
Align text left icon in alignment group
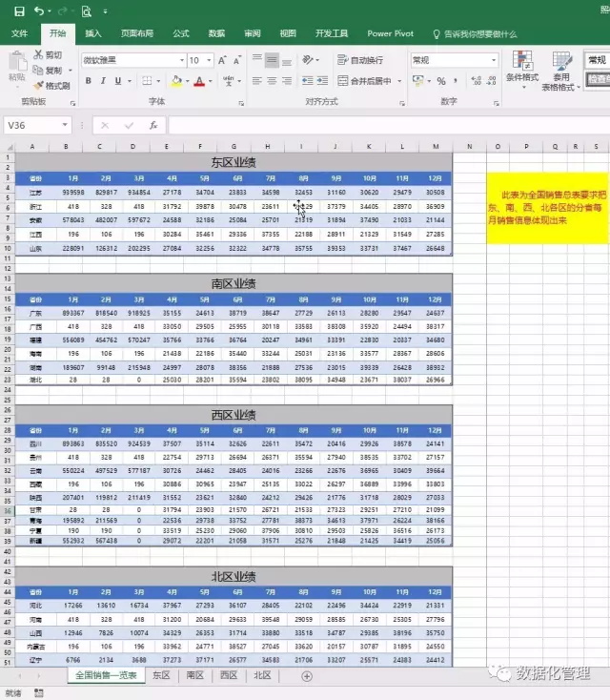click(x=256, y=81)
